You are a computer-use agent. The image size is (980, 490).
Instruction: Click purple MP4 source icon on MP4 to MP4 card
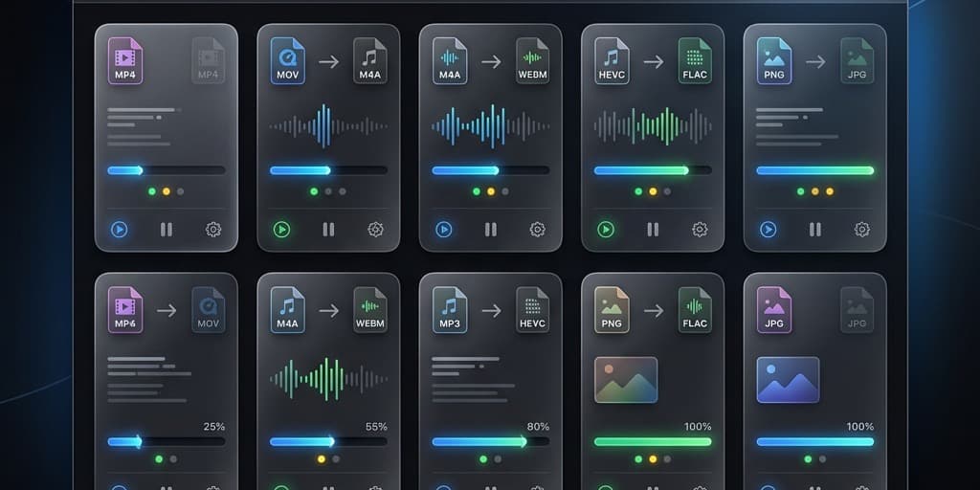(x=125, y=60)
